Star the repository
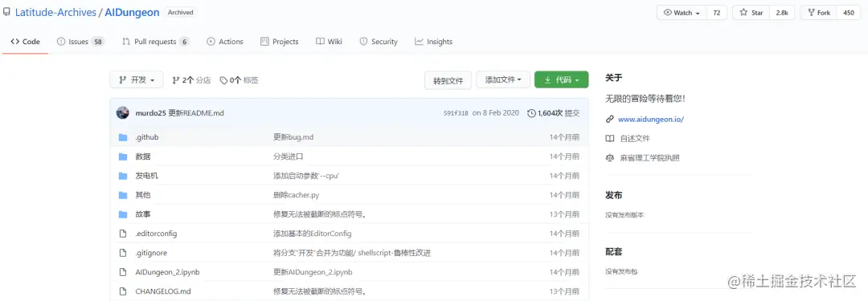This screenshot has height=301, width=868. pyautogui.click(x=751, y=13)
